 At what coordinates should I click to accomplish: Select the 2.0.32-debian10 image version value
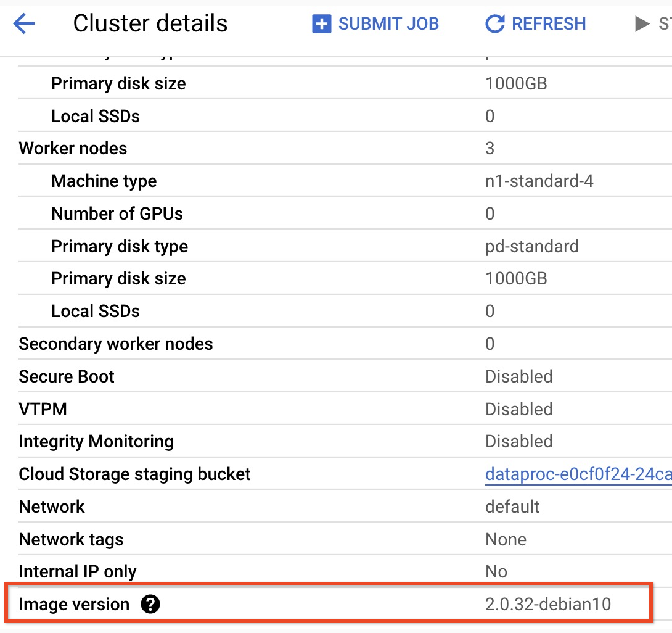click(x=548, y=604)
